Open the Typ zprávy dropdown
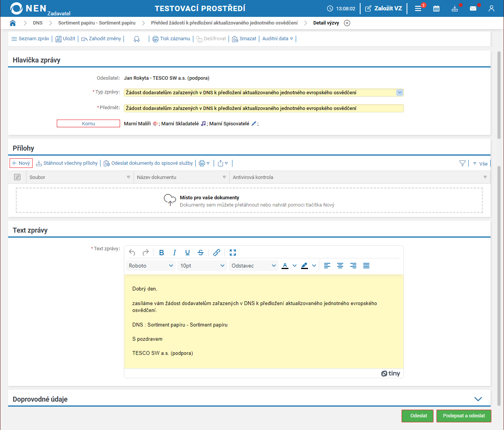Screen dimensions: 504x430 (x=400, y=92)
